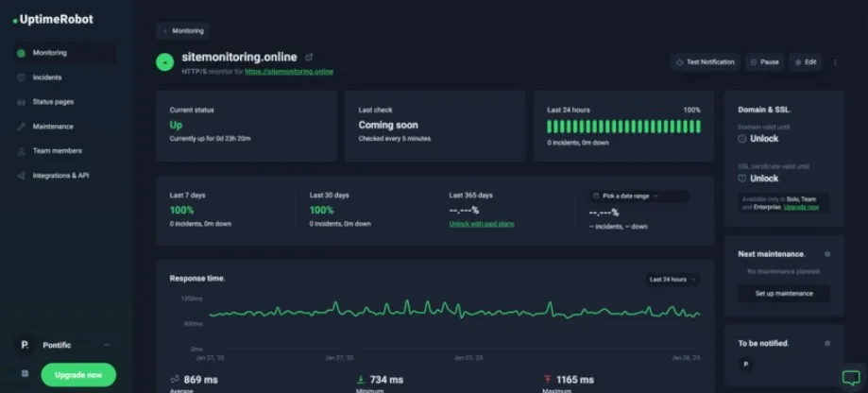Click the Unlock with paid plans link
868x393 pixels.
pos(482,224)
